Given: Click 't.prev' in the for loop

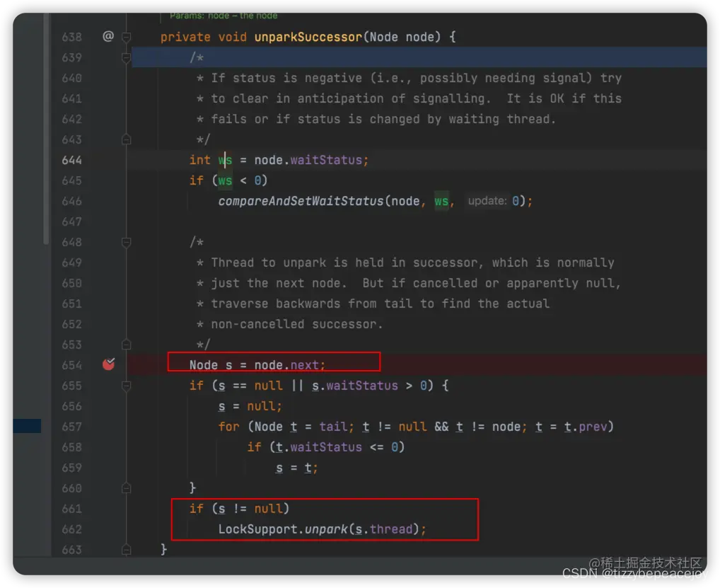Looking at the screenshot, I should point(586,427).
